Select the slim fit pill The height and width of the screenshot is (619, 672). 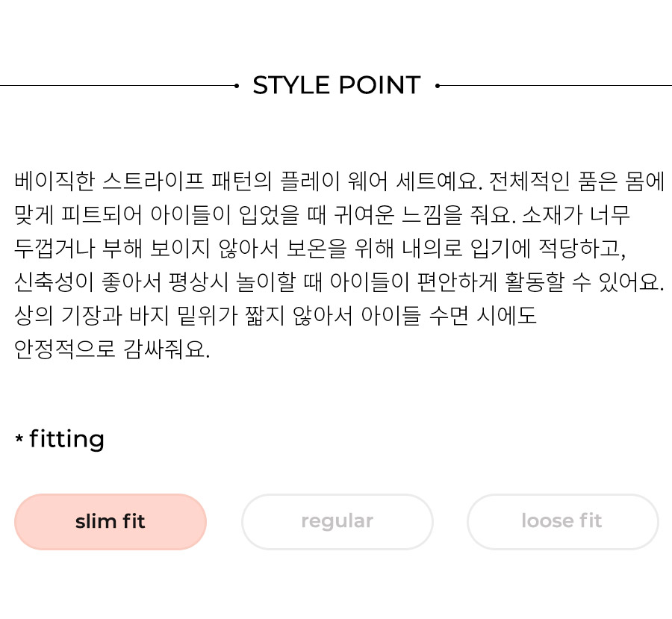click(x=111, y=522)
